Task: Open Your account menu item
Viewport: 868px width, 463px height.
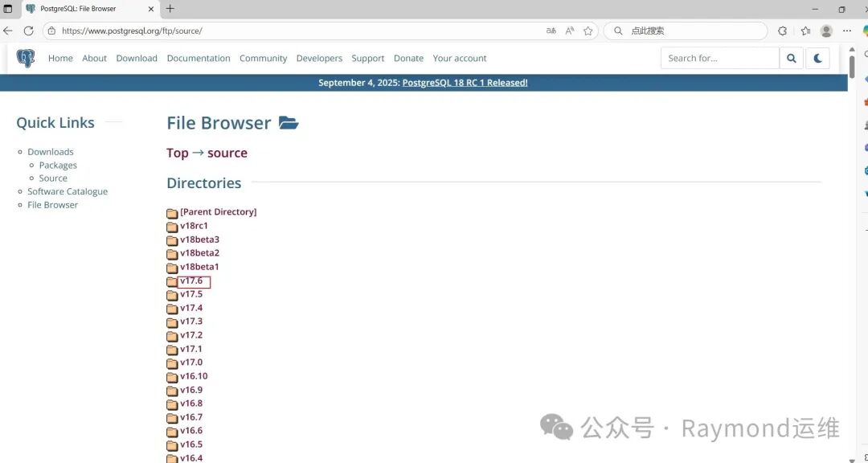Action: [x=460, y=58]
